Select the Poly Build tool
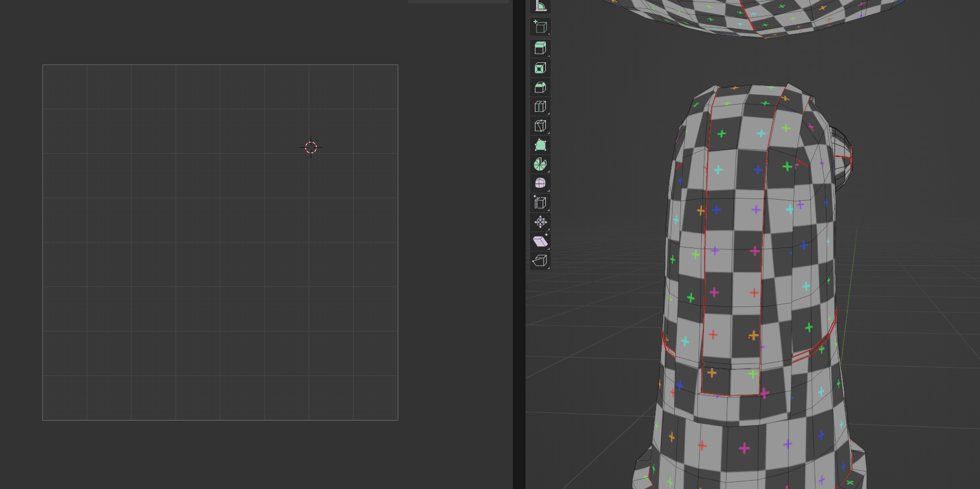980x489 pixels. click(540, 145)
